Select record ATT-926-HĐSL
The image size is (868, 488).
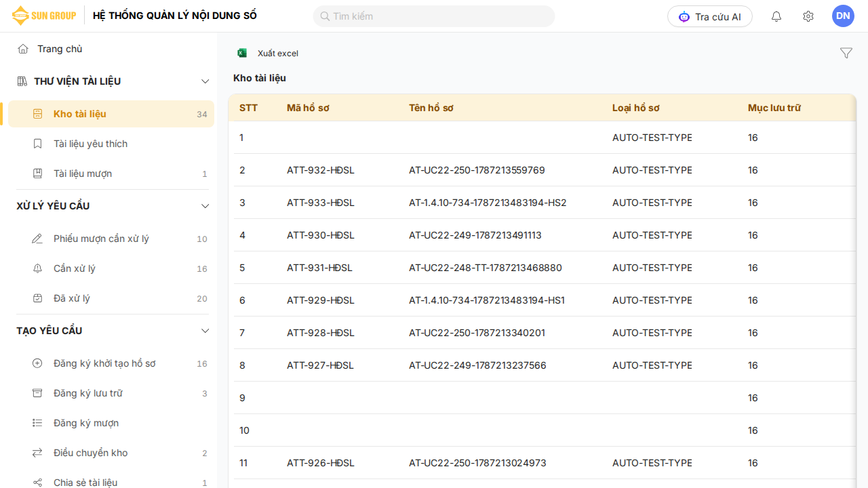pos(321,463)
